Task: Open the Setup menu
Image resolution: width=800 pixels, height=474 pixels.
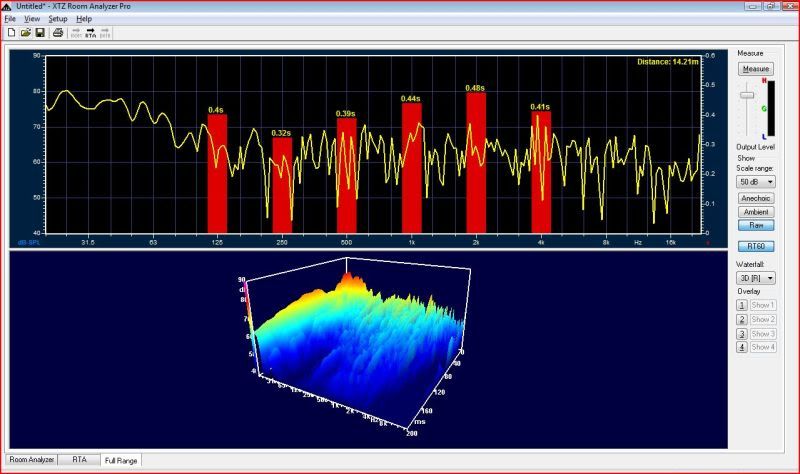Action: pos(58,19)
